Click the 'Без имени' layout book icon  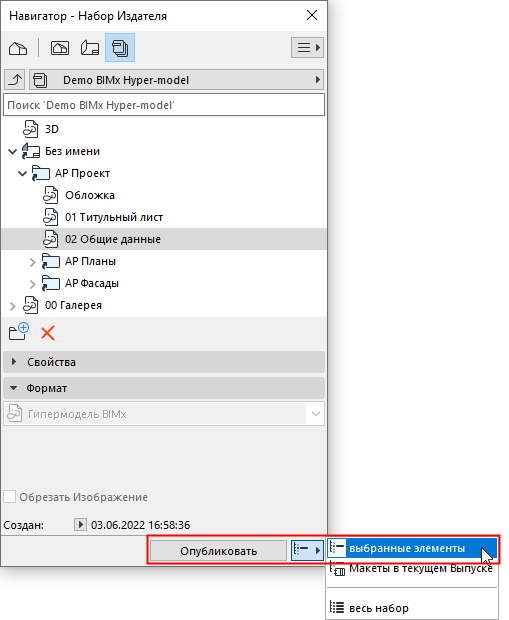[30, 151]
